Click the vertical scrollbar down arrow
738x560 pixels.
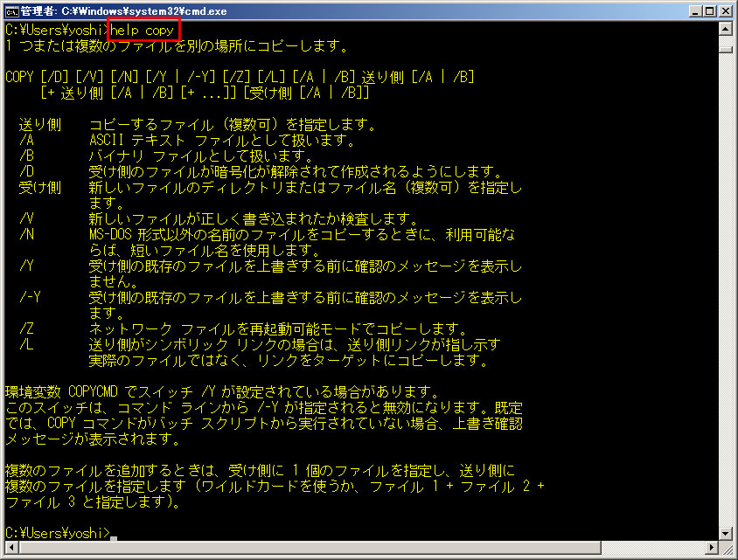(725, 534)
